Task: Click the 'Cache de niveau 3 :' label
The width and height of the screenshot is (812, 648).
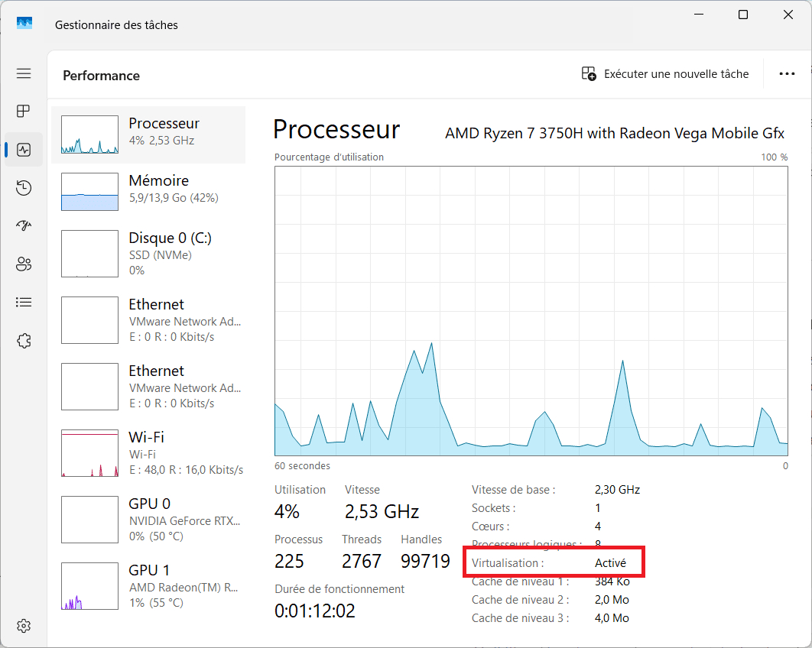Action: point(520,618)
